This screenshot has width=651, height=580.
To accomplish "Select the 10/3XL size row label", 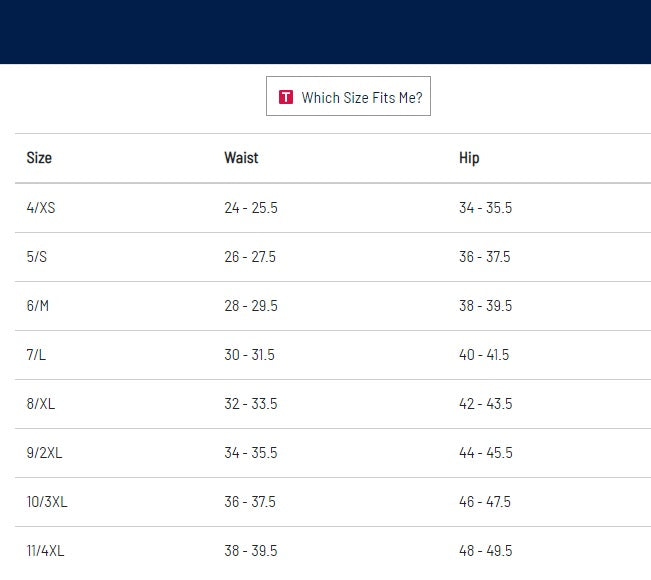I will (x=47, y=502).
